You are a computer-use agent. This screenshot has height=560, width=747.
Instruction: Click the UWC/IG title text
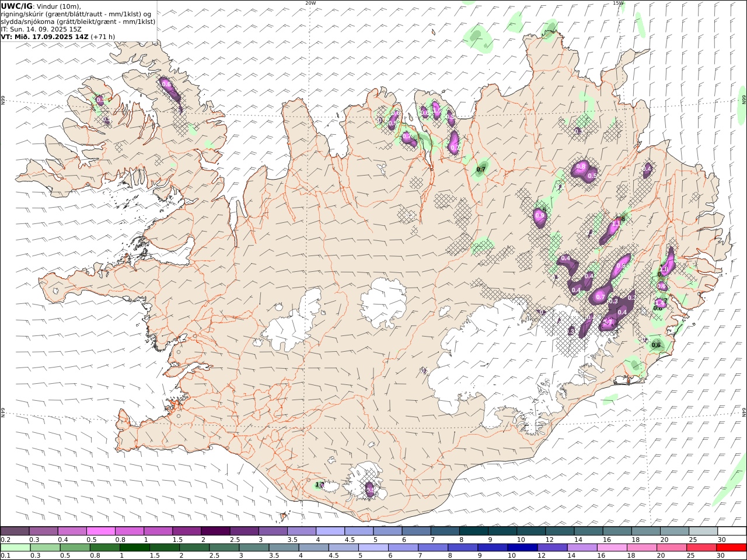(17, 6)
